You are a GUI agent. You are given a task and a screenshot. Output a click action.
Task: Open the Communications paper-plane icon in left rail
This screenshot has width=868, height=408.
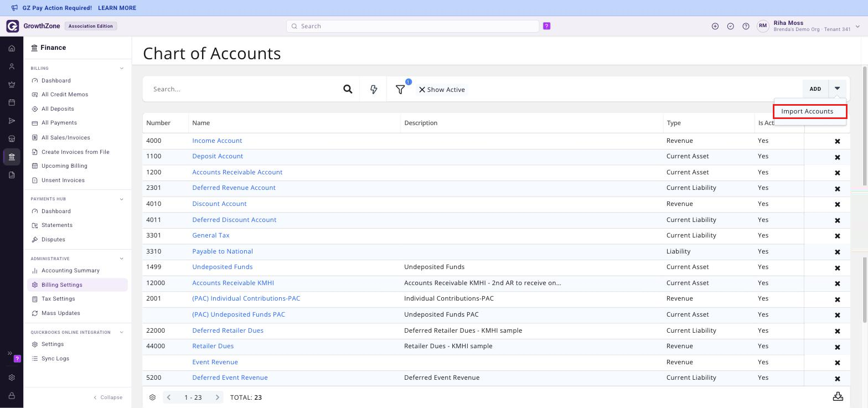[x=12, y=121]
